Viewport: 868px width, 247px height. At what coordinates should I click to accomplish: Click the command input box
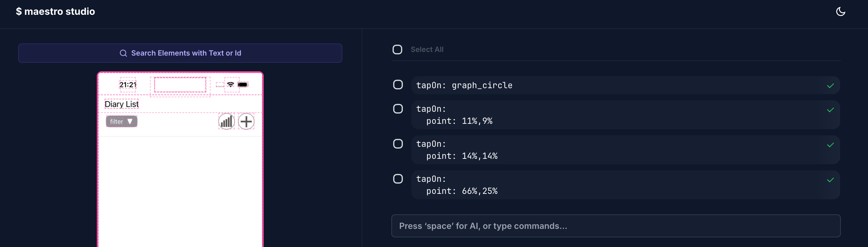(x=615, y=226)
